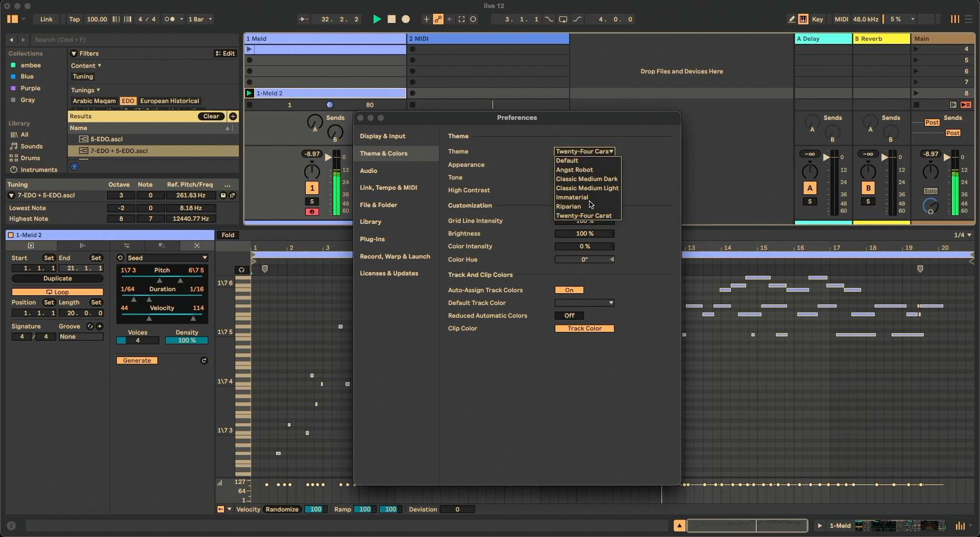Clear the browser filter results
This screenshot has width=980, height=537.
pyautogui.click(x=211, y=116)
